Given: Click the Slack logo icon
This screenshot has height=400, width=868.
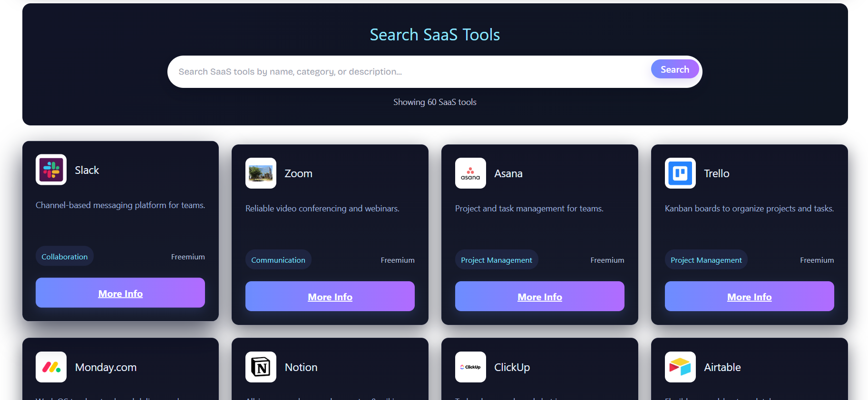Looking at the screenshot, I should (x=51, y=170).
